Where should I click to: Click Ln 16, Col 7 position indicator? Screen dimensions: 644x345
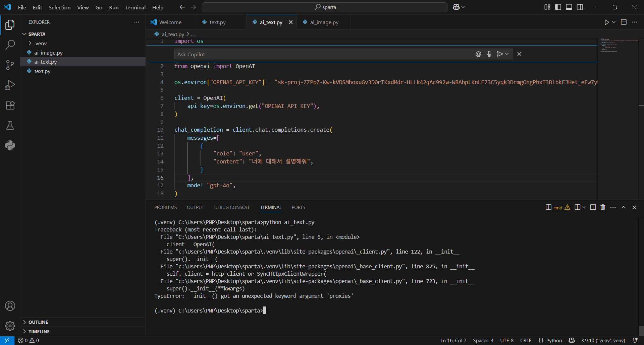coord(453,340)
